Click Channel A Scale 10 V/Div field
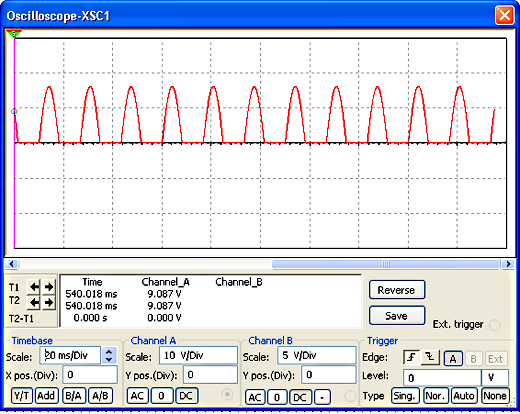Viewport: 520px width, 414px height. tap(198, 355)
